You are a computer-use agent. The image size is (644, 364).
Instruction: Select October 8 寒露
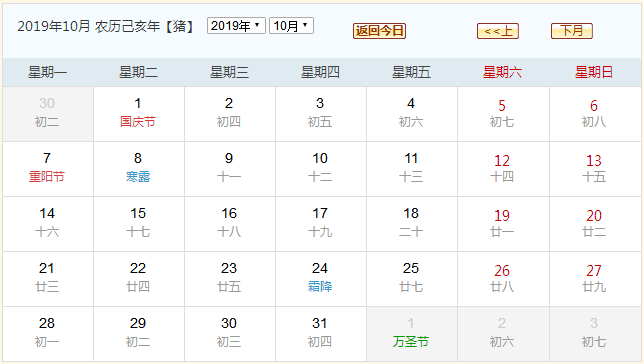[x=139, y=169]
